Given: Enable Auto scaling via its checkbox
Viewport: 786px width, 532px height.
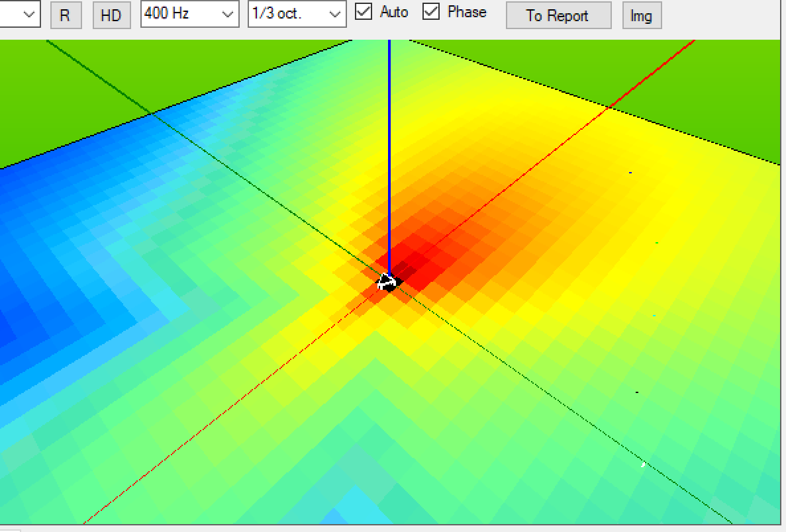Looking at the screenshot, I should pyautogui.click(x=365, y=11).
